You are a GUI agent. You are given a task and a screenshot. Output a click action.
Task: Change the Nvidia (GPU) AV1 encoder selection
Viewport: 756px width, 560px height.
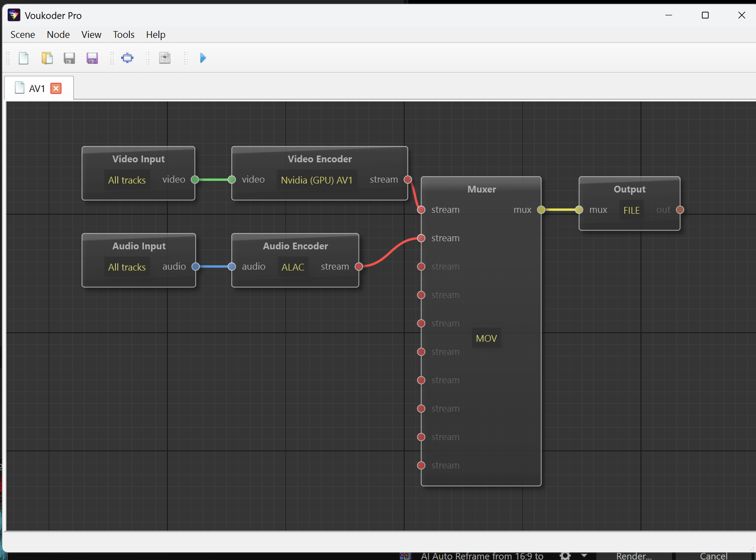[317, 180]
